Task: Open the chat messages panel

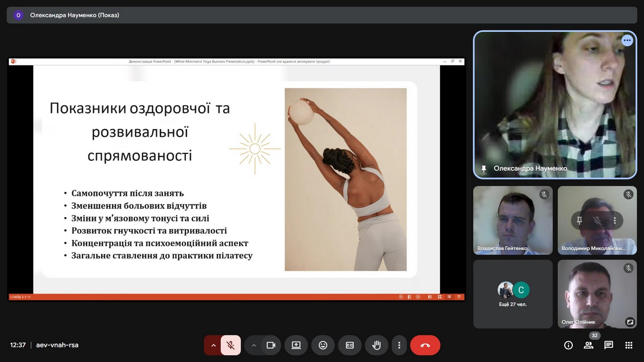Action: pos(609,345)
